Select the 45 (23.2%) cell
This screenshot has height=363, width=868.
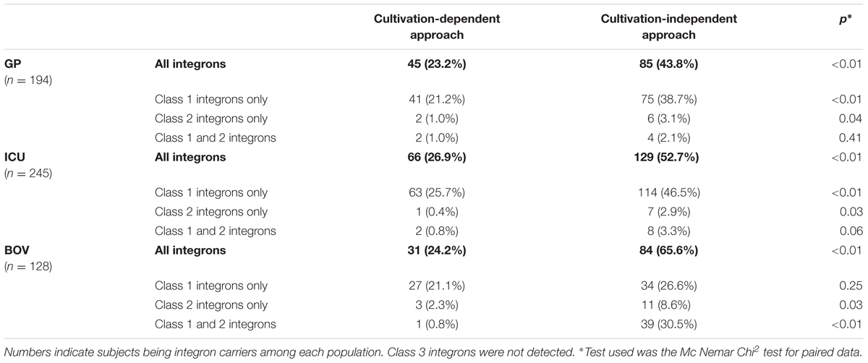click(x=425, y=64)
